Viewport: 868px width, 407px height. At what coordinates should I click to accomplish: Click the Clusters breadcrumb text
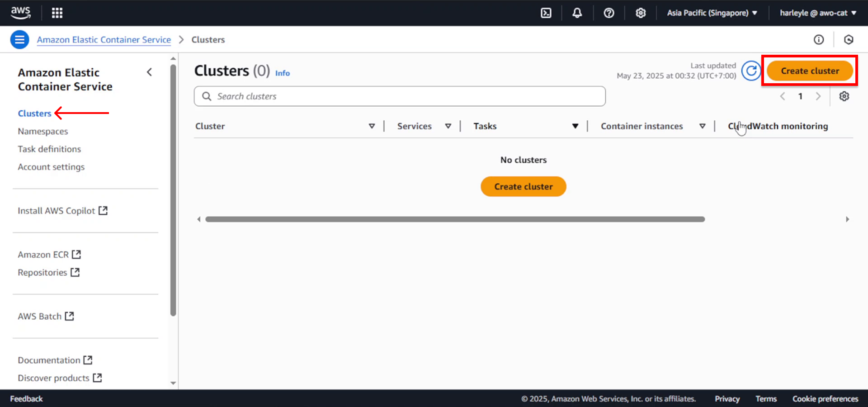tap(208, 40)
